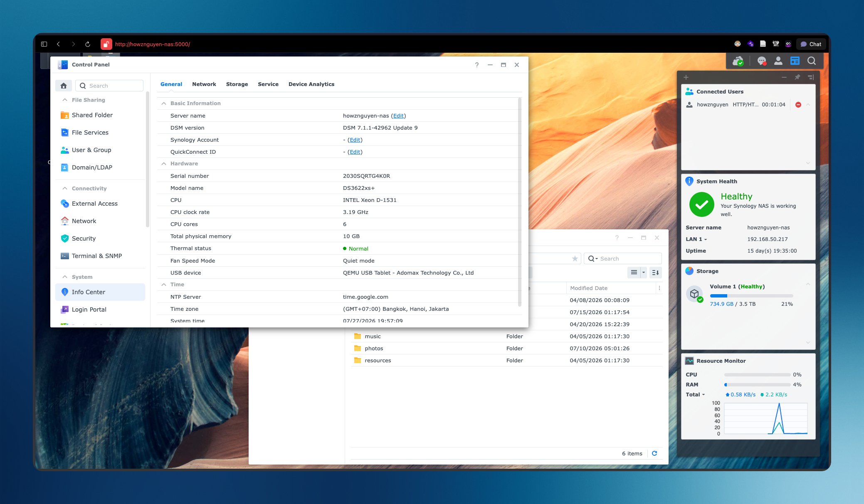This screenshot has height=504, width=864.
Task: Switch to the General tab
Action: pos(171,84)
